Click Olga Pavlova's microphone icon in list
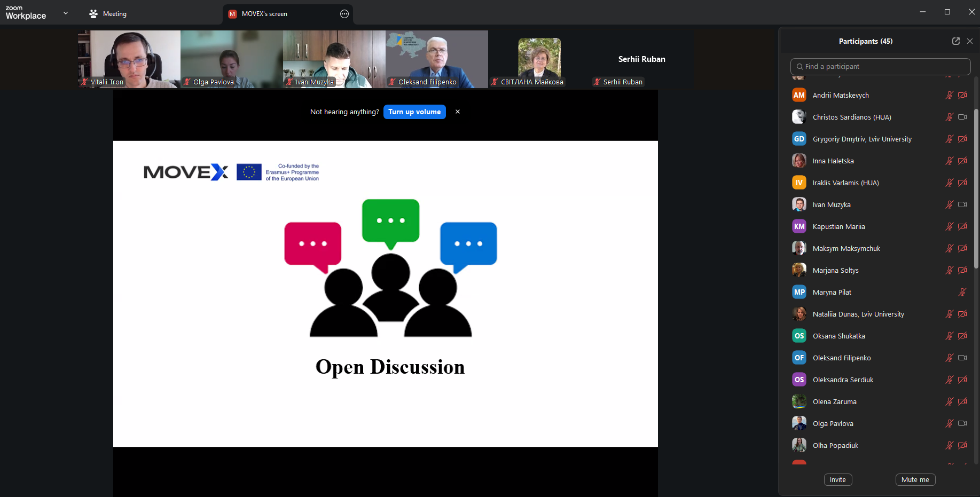This screenshot has height=497, width=980. (949, 424)
